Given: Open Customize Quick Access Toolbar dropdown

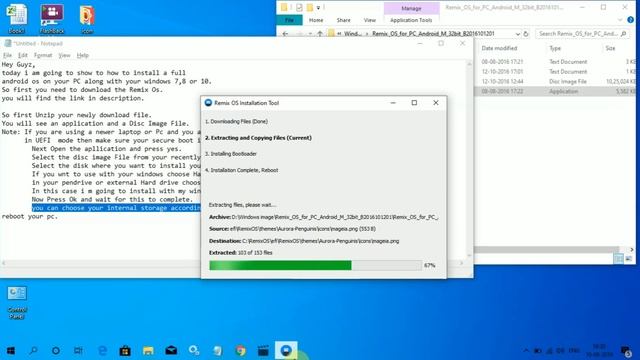Looking at the screenshot, I should (x=318, y=7).
